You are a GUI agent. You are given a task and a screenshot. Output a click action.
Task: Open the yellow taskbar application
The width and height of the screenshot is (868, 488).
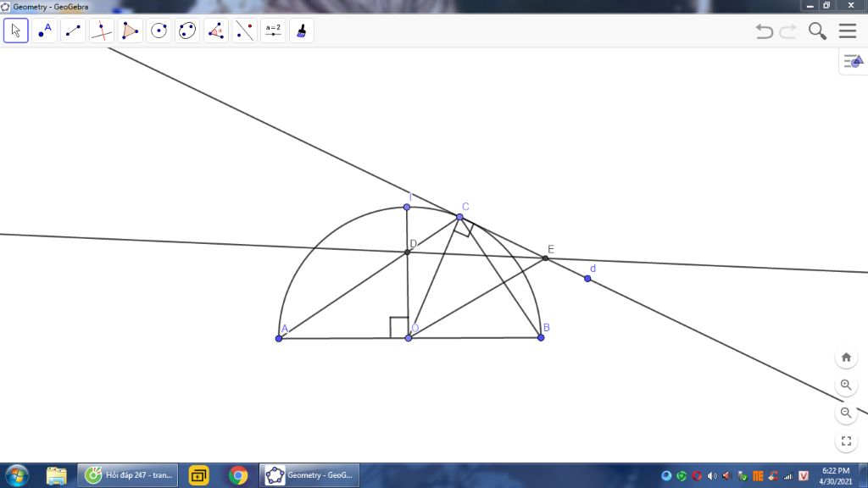pos(198,475)
